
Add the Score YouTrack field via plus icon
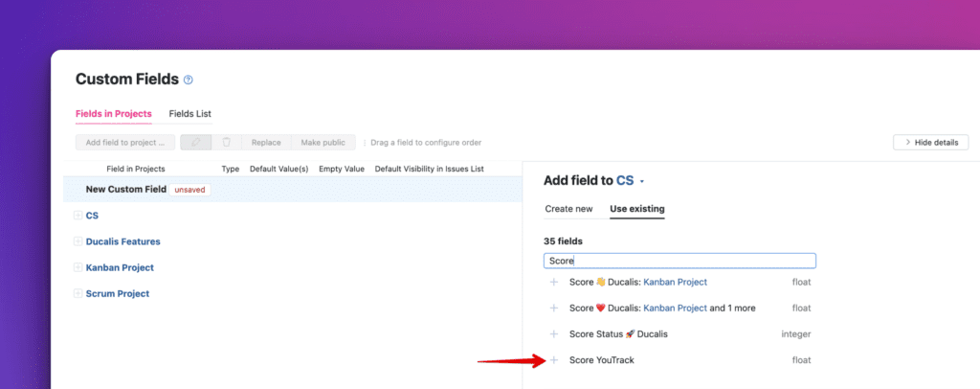coord(553,360)
